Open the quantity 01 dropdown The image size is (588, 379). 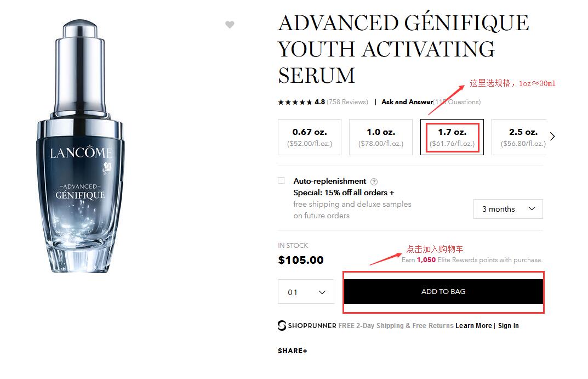click(x=306, y=292)
